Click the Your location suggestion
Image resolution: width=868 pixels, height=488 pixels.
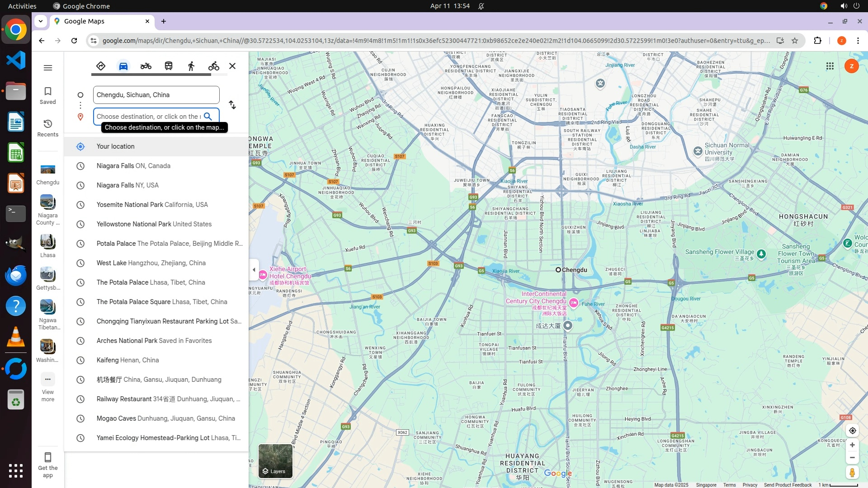[x=115, y=146]
